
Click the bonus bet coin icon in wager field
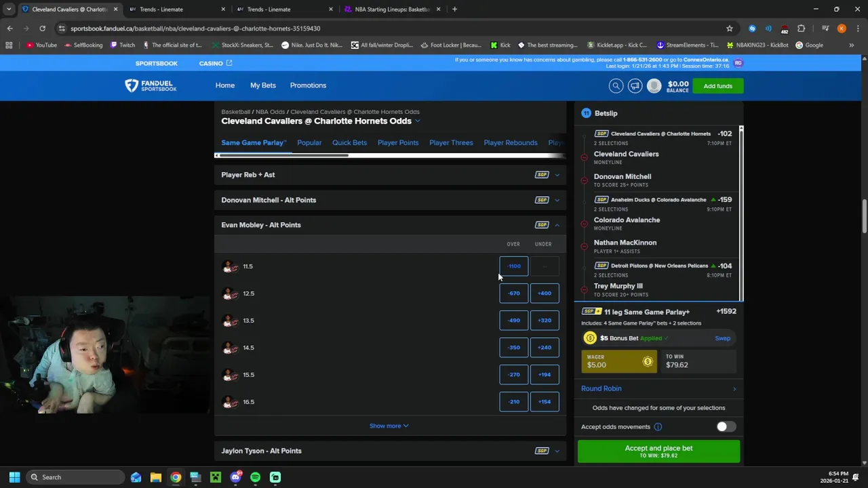tap(648, 361)
